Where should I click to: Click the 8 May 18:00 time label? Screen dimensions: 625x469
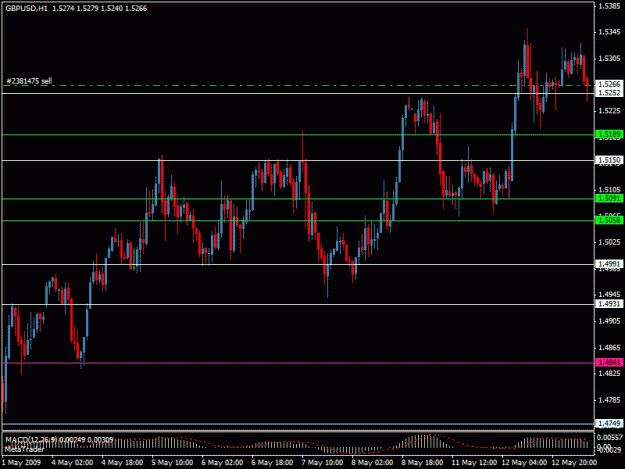(x=423, y=463)
